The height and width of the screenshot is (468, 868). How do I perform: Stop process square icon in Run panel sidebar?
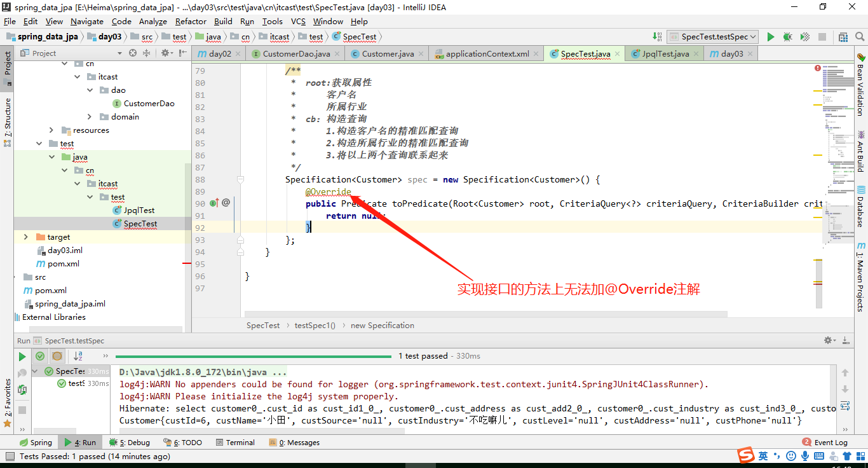(x=22, y=410)
